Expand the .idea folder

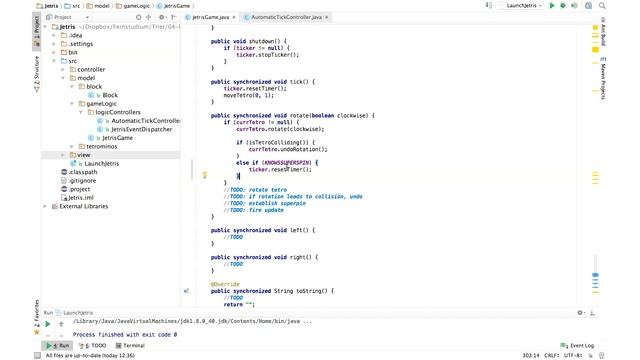tap(54, 36)
